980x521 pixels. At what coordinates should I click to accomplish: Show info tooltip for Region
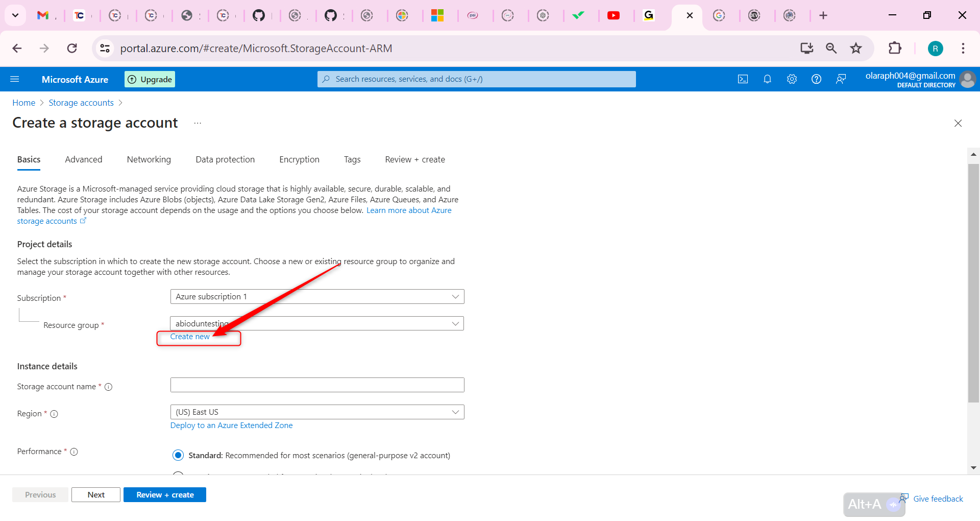coord(54,414)
